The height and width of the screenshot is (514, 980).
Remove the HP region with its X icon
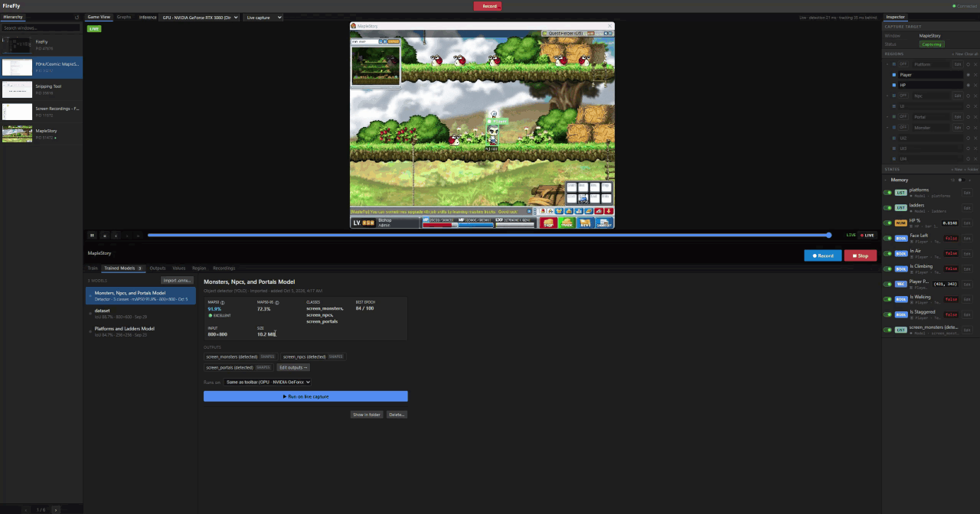975,85
